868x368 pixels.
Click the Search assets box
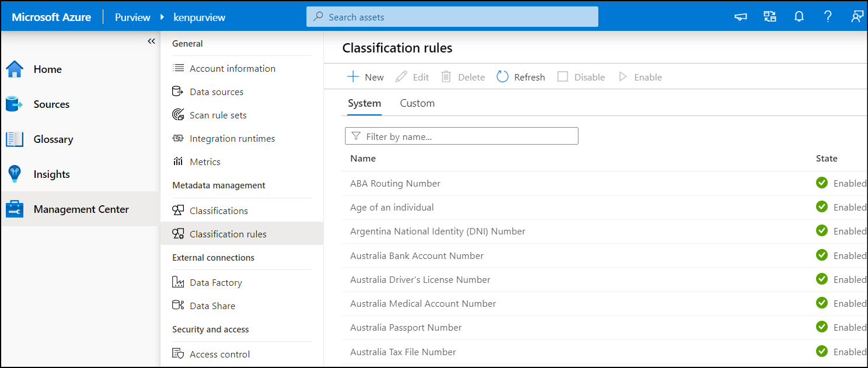(452, 17)
